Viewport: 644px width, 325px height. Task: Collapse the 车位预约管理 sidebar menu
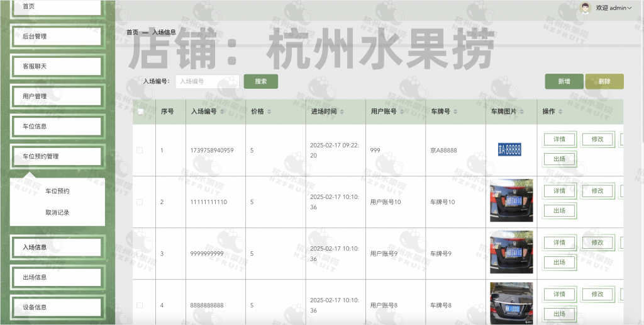point(57,156)
